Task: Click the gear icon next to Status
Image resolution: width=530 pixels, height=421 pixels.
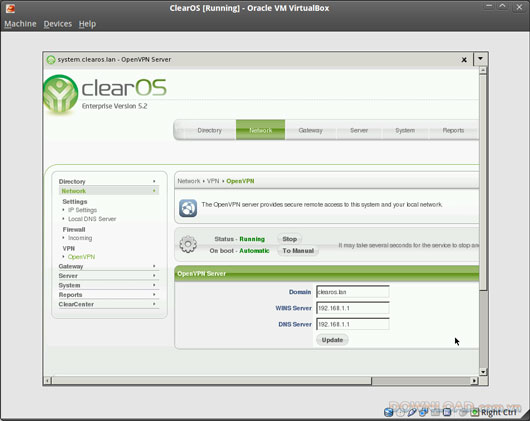Action: click(188, 245)
